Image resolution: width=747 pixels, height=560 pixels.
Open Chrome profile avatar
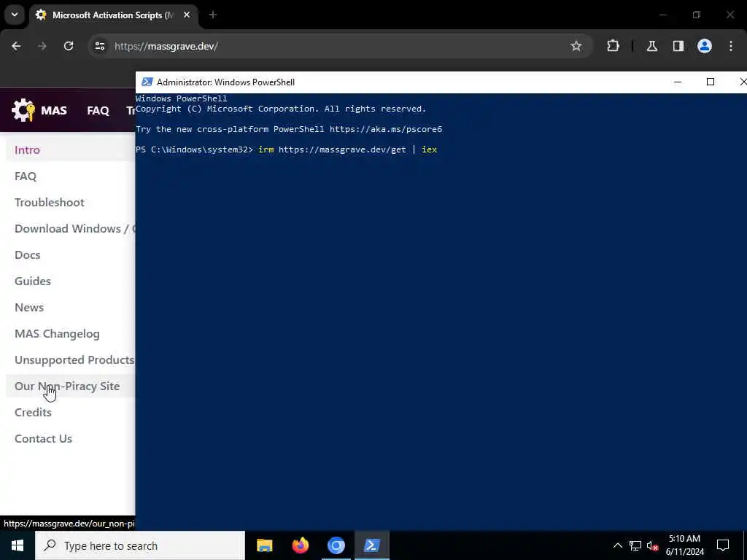pos(705,46)
